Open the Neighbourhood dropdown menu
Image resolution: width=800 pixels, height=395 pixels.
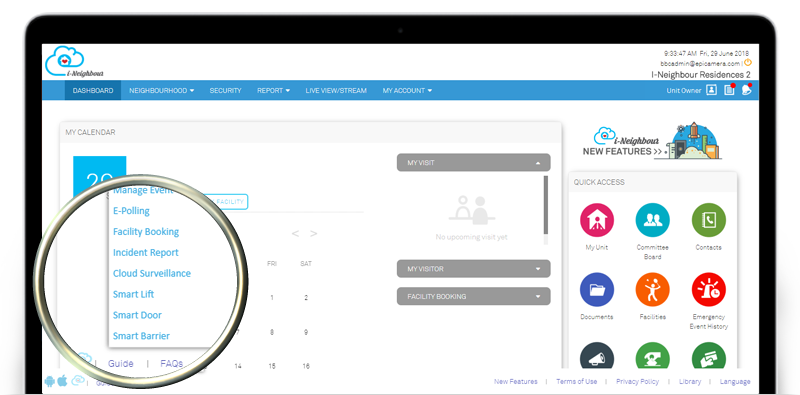point(161,90)
